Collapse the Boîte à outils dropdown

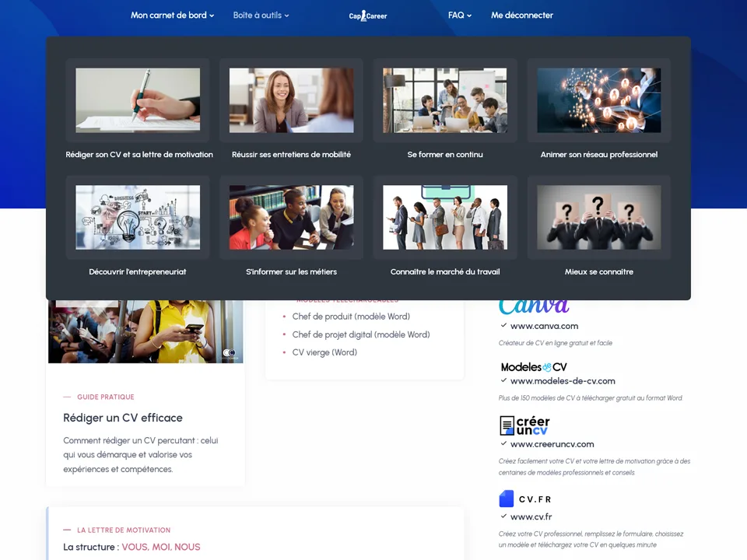coord(261,16)
